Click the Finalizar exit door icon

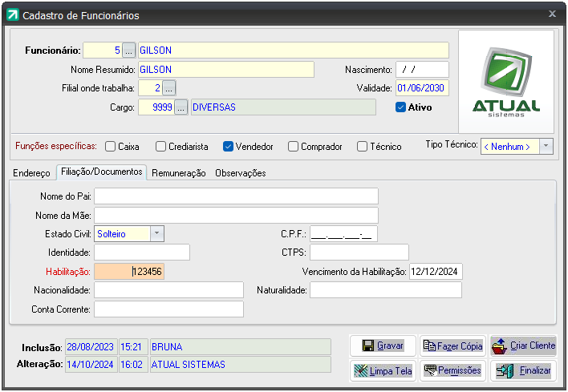click(505, 370)
